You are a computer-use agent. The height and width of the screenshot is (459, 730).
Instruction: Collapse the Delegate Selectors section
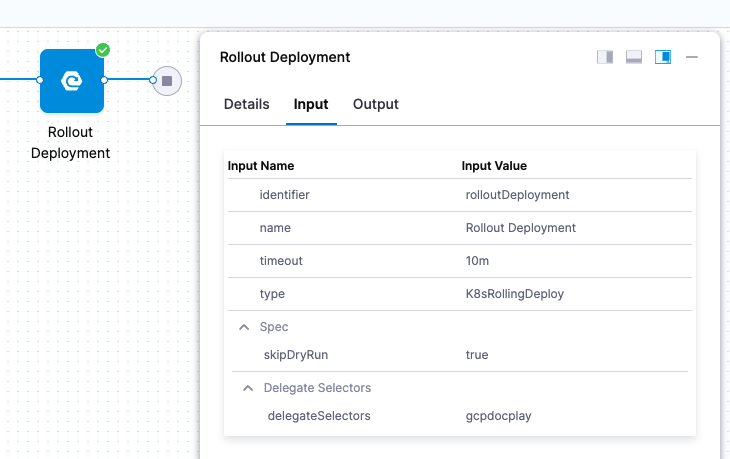[247, 388]
